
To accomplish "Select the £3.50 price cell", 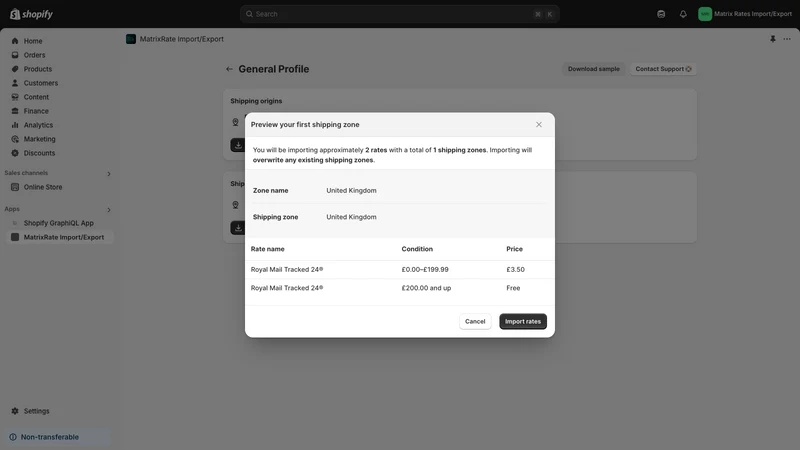I will (515, 269).
